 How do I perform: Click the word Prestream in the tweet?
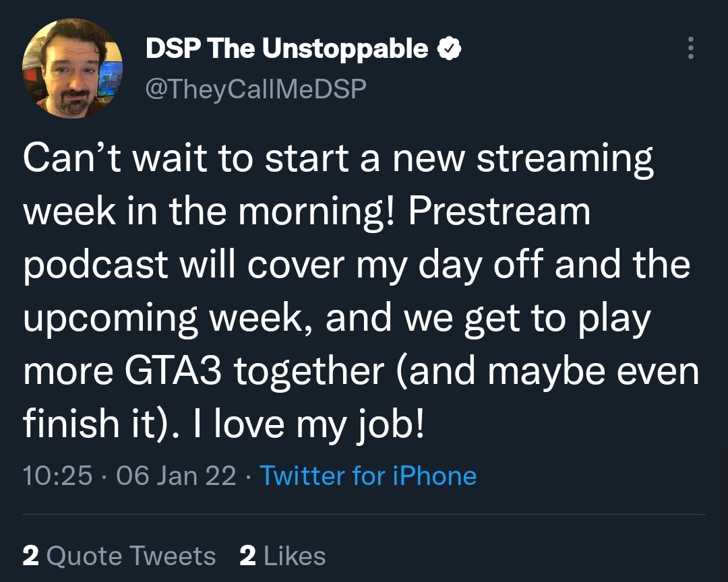coord(499,212)
